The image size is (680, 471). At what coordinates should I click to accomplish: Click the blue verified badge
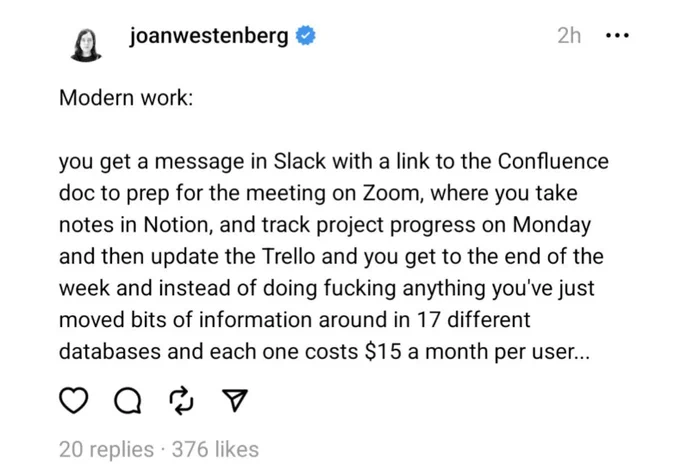[305, 36]
